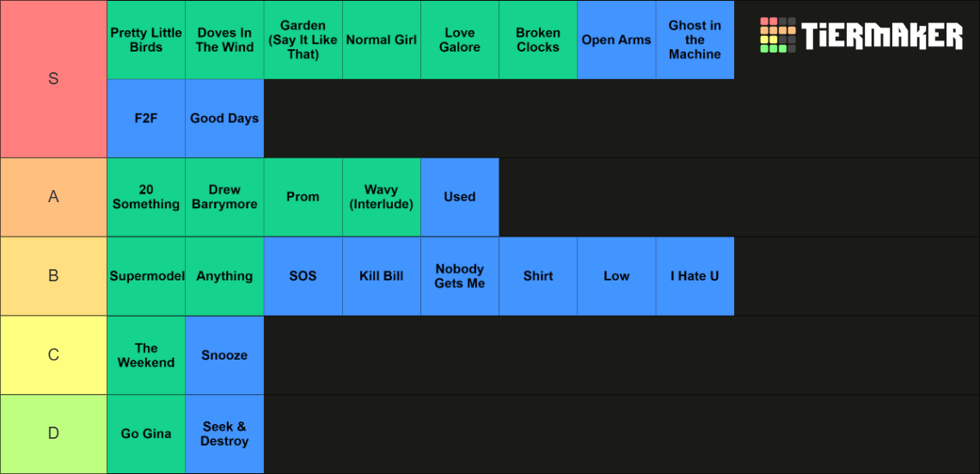This screenshot has height=474, width=980.
Task: Click the Drew Barrymore tile
Action: [225, 197]
